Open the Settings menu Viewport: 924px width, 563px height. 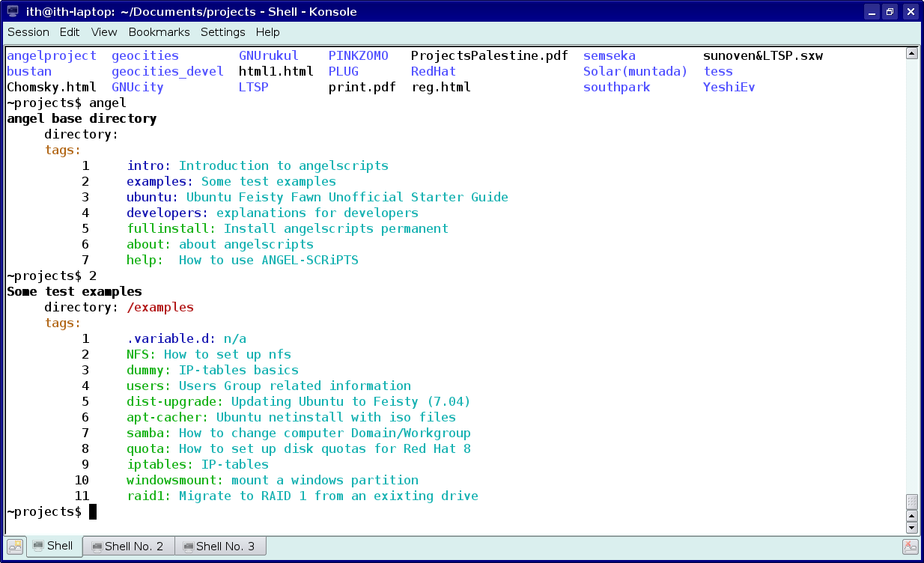222,32
